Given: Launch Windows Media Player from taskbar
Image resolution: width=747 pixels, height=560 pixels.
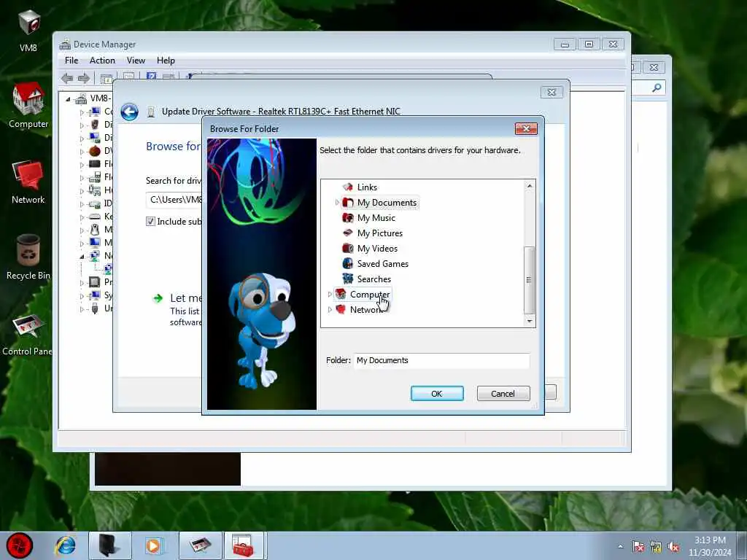Looking at the screenshot, I should click(x=153, y=545).
